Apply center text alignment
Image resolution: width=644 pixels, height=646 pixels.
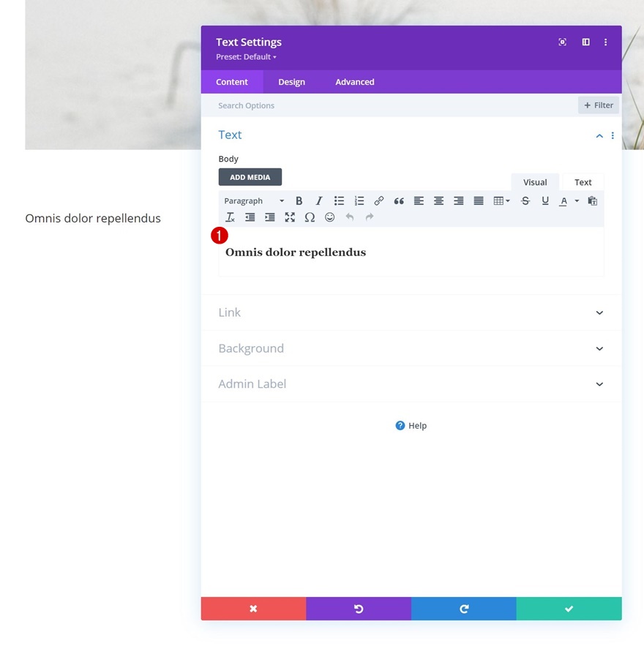(438, 201)
